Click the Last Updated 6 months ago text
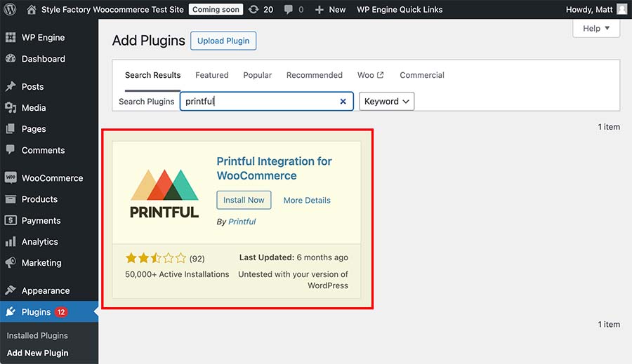 [x=294, y=257]
